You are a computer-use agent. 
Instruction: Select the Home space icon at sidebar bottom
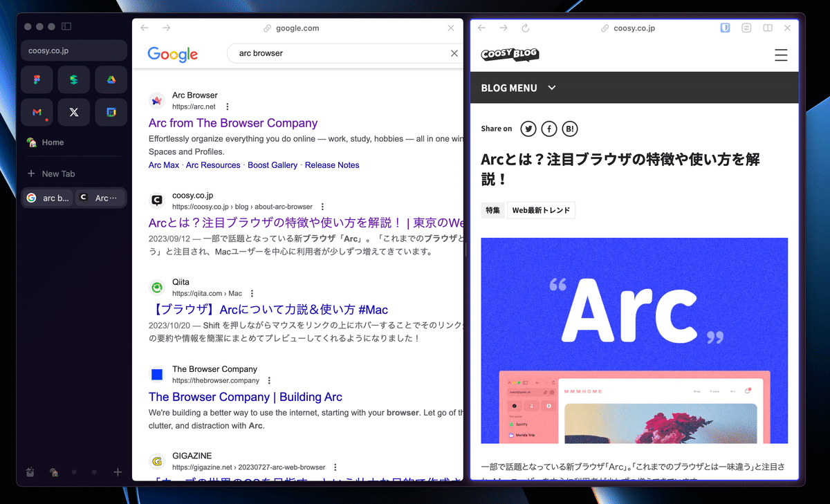[53, 472]
